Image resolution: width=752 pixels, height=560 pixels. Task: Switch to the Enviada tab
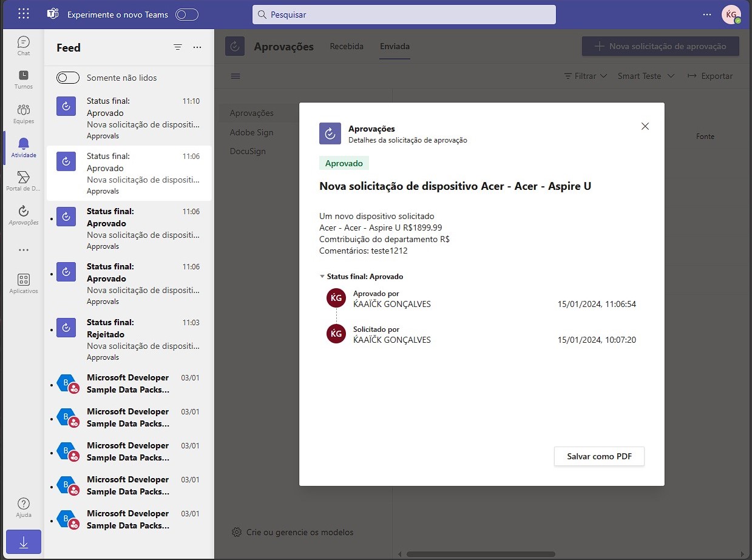(395, 46)
